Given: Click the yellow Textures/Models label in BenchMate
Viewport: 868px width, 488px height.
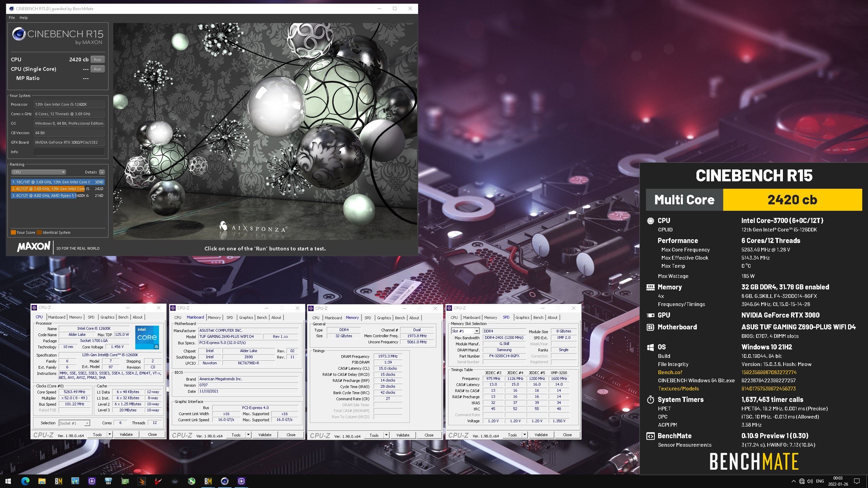Looking at the screenshot, I should point(678,388).
